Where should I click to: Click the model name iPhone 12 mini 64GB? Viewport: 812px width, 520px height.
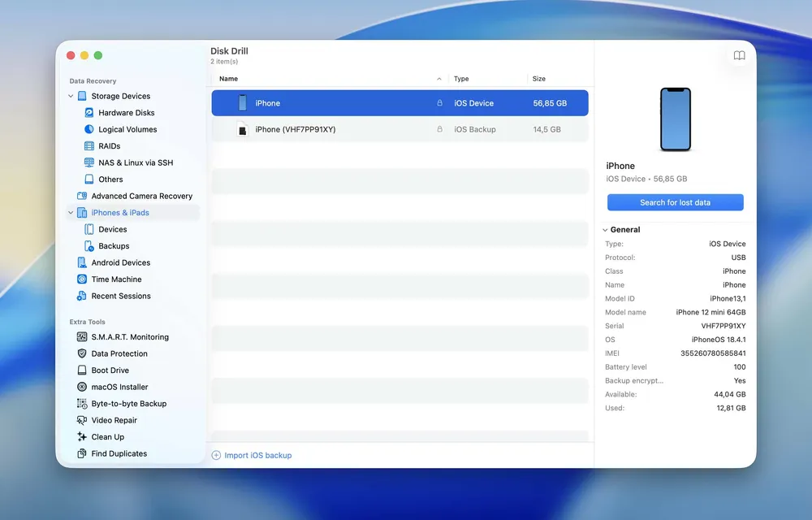point(710,312)
